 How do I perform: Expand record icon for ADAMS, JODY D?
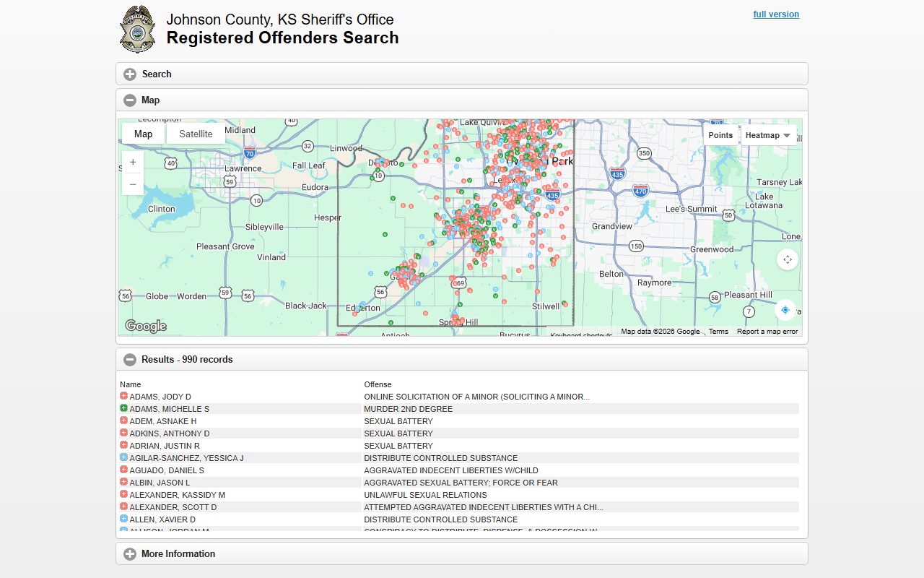(123, 397)
